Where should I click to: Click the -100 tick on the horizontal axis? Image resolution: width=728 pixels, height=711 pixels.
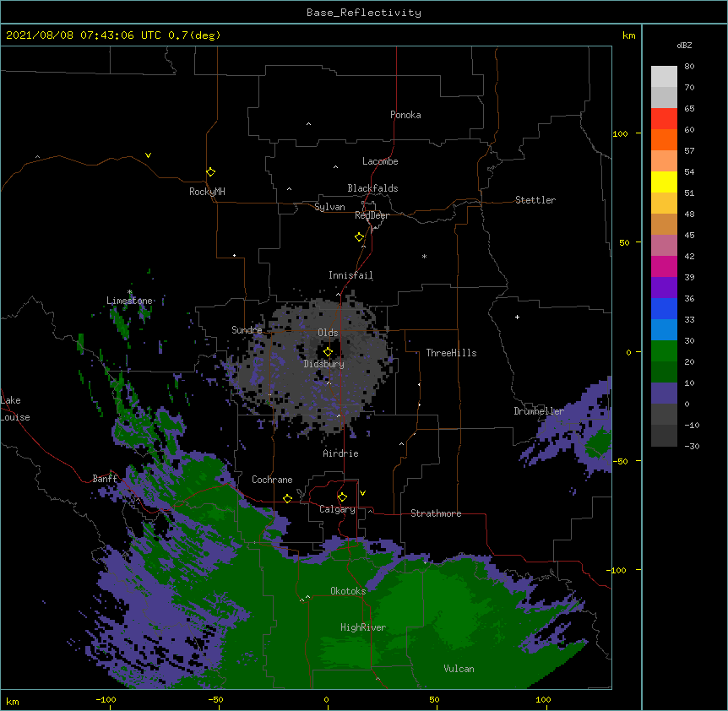[106, 699]
